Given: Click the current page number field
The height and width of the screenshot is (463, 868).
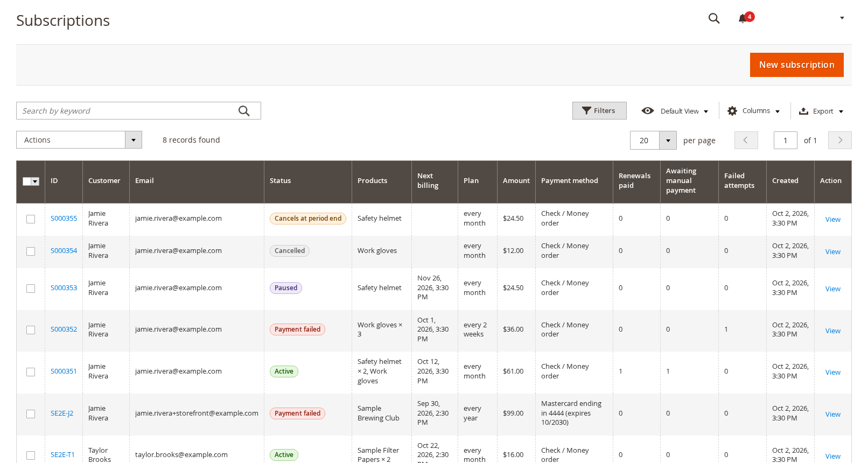Looking at the screenshot, I should tap(785, 141).
